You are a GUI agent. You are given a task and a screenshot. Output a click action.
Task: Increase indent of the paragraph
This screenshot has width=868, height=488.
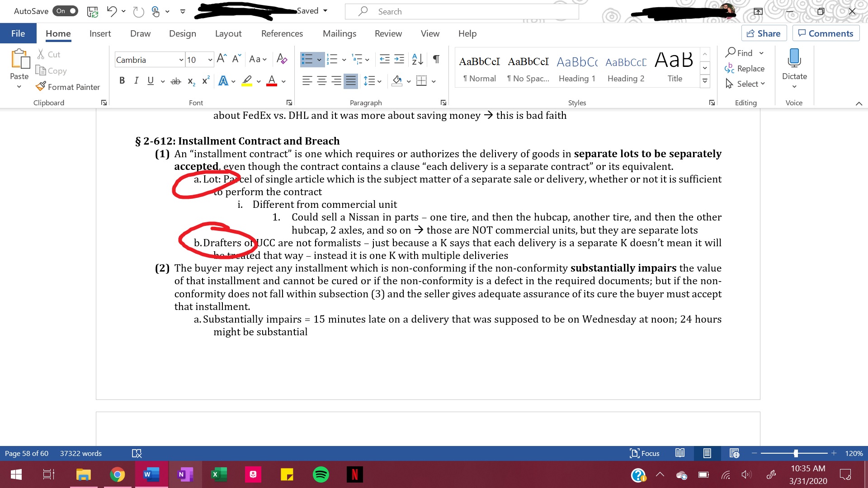[399, 59]
